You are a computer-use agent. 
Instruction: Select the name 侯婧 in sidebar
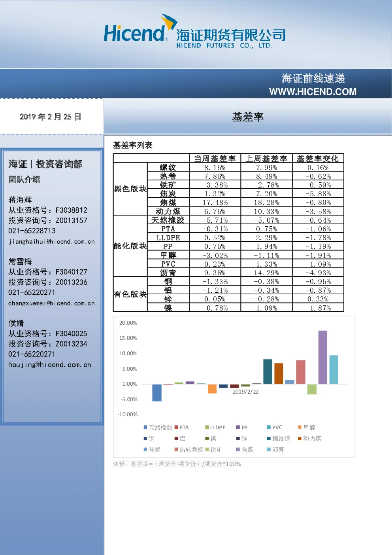16,323
